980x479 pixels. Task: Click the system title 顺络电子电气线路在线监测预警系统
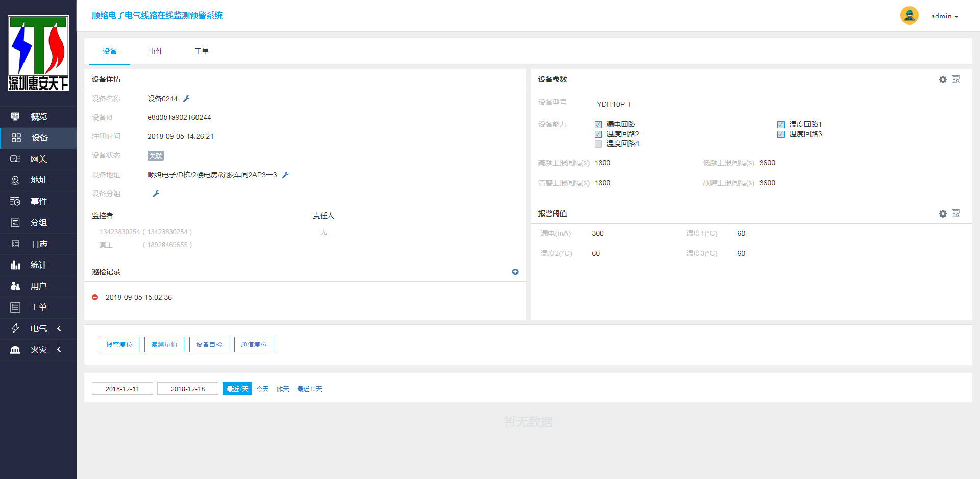(x=157, y=16)
